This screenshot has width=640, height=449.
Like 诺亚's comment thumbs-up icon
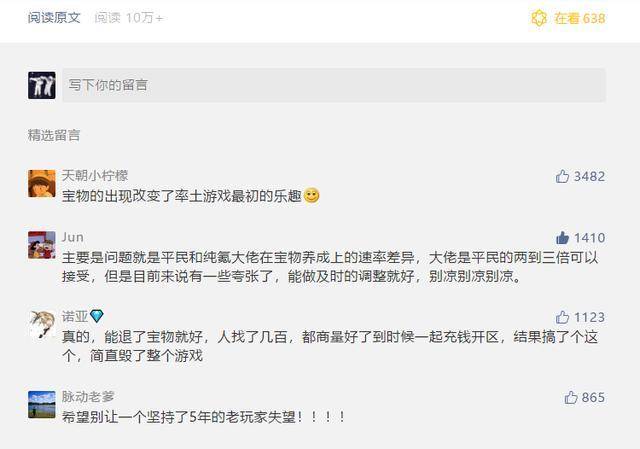(562, 317)
